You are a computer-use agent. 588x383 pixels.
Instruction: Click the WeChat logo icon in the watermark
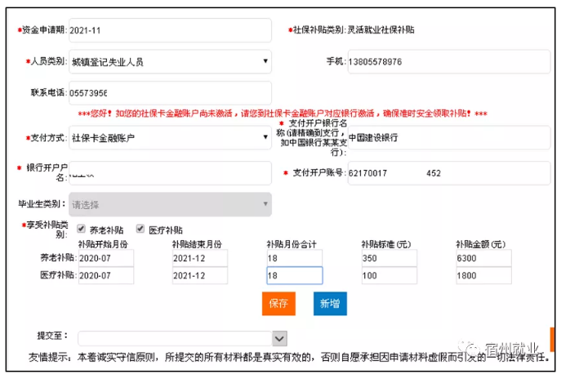pos(470,347)
